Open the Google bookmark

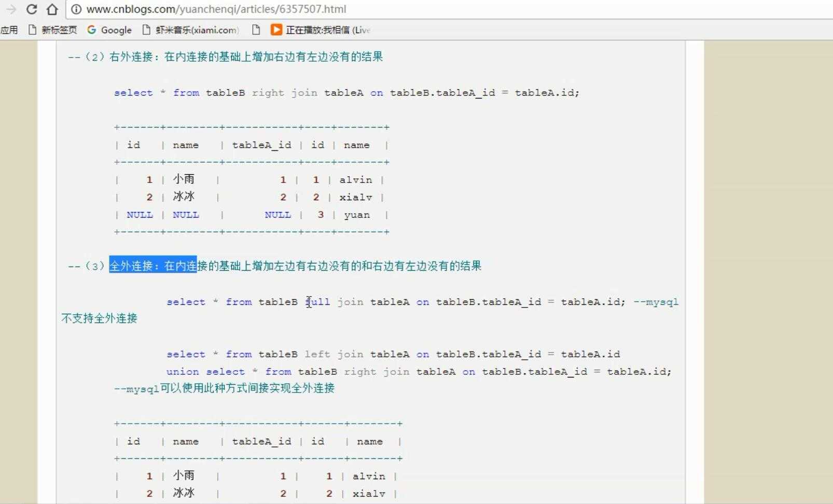pyautogui.click(x=109, y=30)
